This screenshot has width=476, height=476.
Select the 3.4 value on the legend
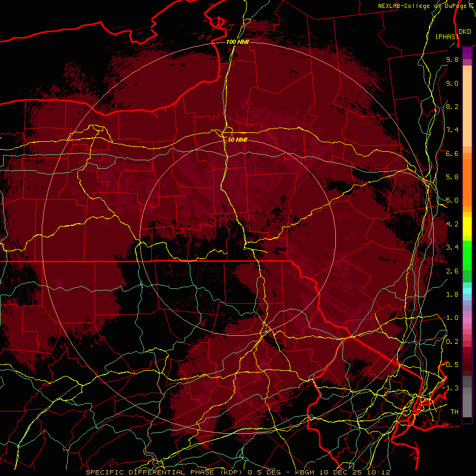(x=452, y=248)
